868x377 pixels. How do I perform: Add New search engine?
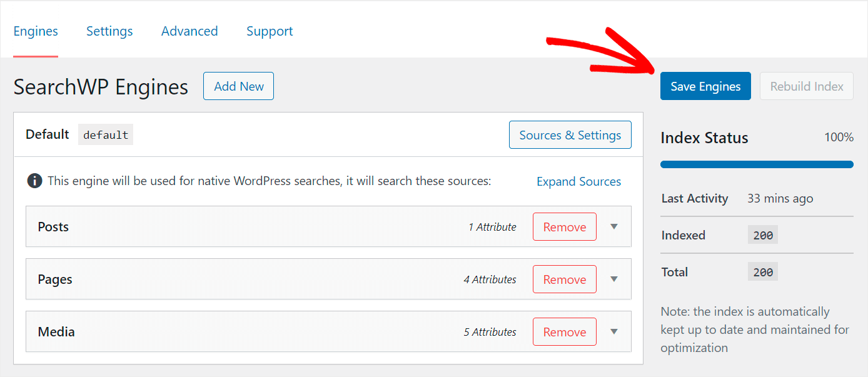[238, 86]
